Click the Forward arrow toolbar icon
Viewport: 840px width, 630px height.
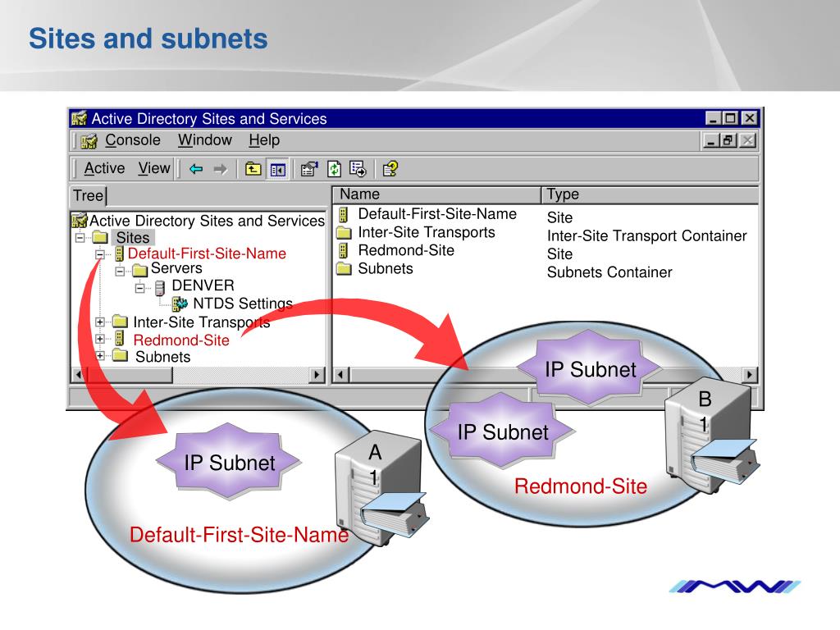click(x=220, y=169)
